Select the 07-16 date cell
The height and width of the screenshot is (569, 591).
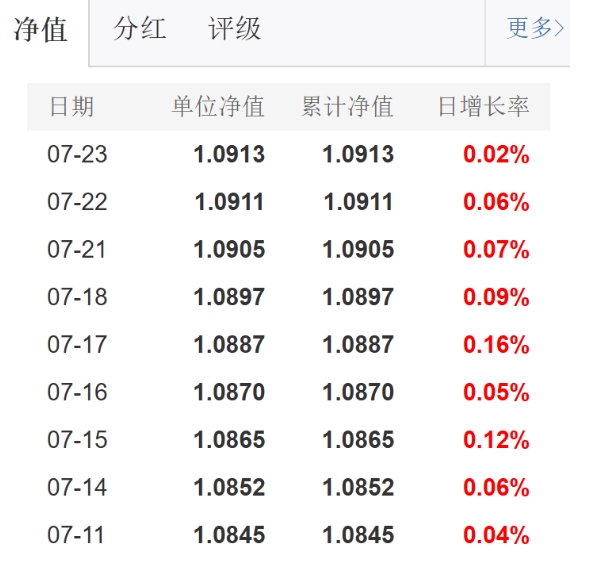click(77, 392)
